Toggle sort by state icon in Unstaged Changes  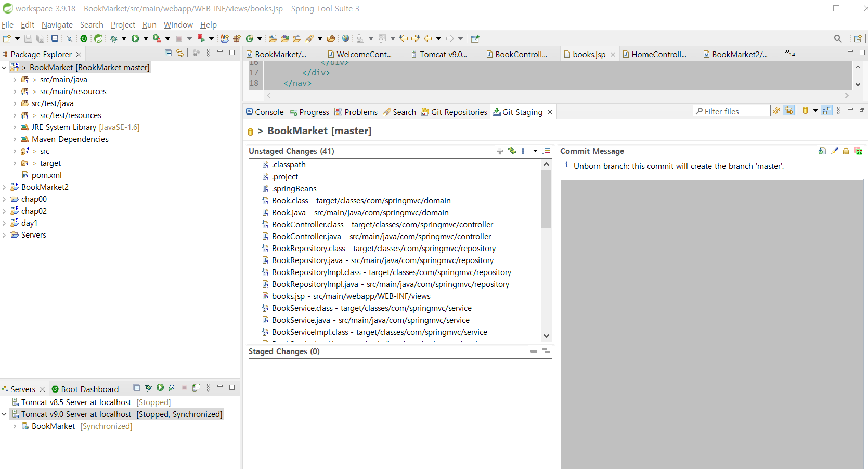[x=546, y=151]
